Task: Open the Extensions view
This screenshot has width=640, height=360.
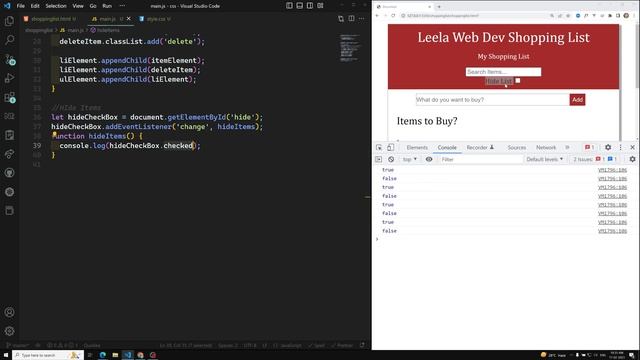Action: coord(9,97)
